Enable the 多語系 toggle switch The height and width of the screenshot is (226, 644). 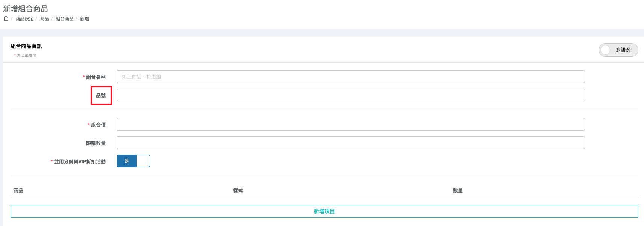pos(618,50)
